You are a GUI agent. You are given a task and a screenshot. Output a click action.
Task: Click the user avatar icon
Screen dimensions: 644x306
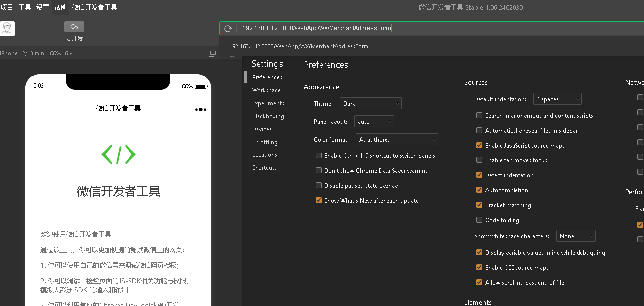[x=7, y=29]
